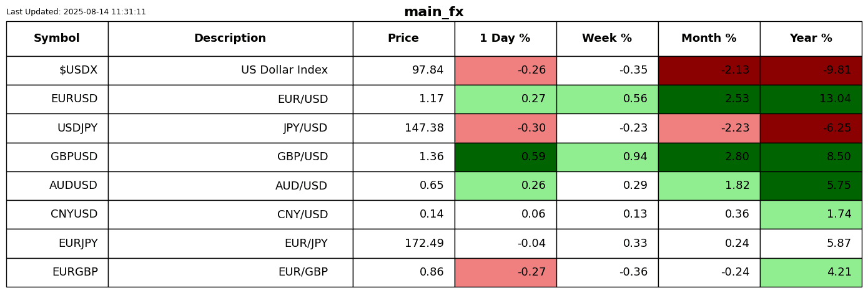Click the dark green 13.04 year cell
Image resolution: width=868 pixels, height=293 pixels.
(811, 99)
